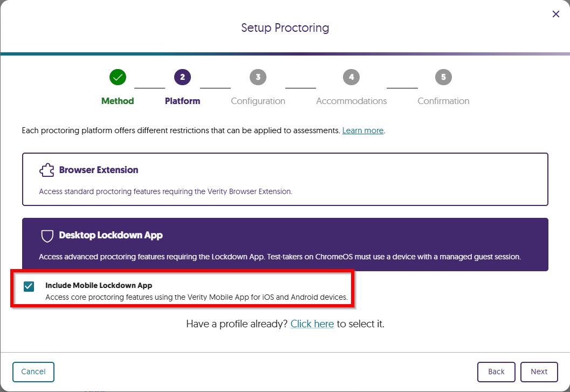Screen dimensions: 570x392
Task: Advance with the Next button
Action: (539, 372)
